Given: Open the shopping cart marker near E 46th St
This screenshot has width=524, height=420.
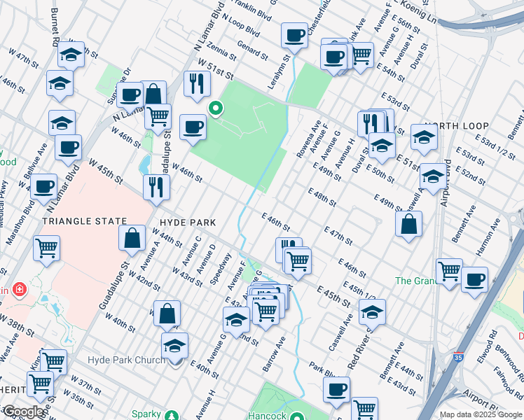Looking at the screenshot, I should click(298, 260).
